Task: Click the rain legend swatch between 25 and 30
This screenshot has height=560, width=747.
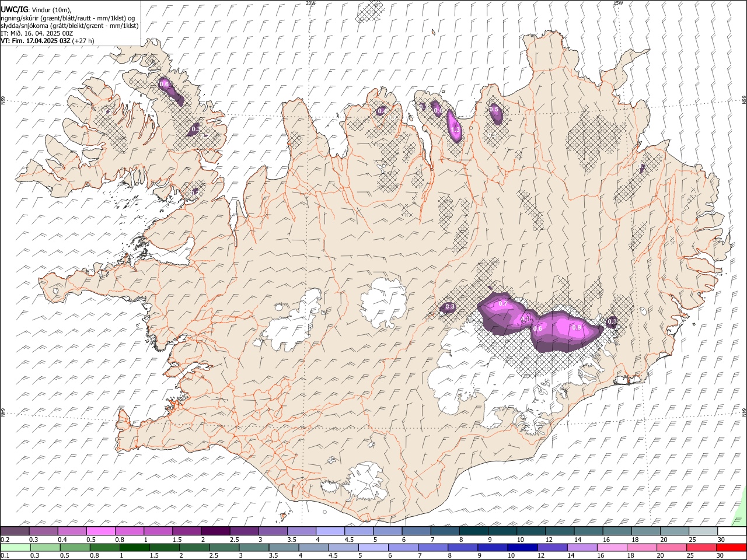Action: coord(702,547)
